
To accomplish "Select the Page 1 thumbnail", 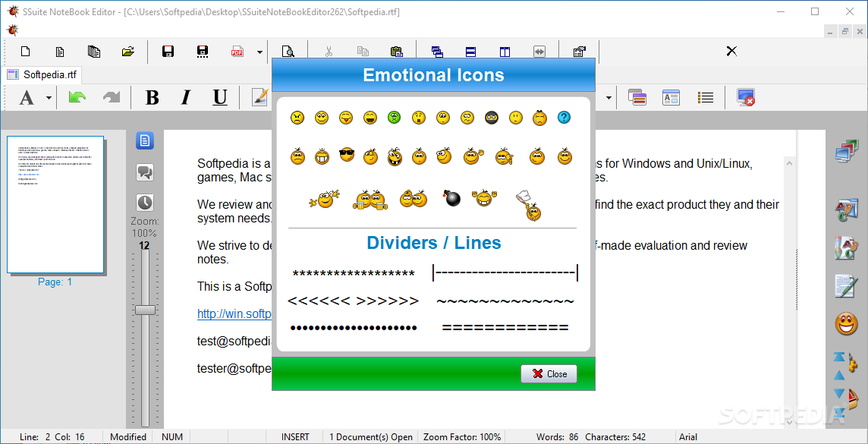I will point(55,205).
